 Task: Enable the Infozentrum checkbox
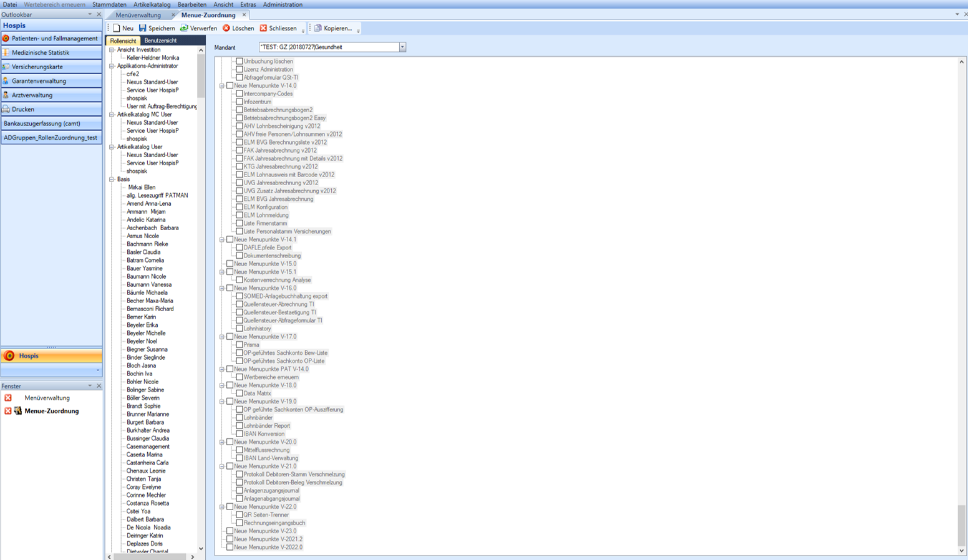click(x=240, y=102)
